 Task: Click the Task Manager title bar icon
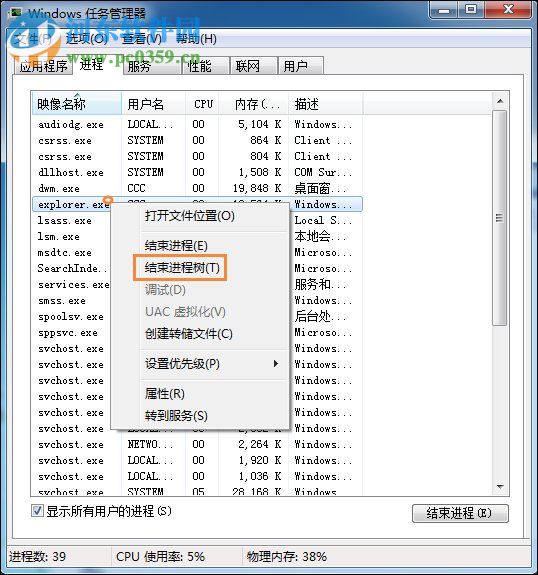click(15, 14)
